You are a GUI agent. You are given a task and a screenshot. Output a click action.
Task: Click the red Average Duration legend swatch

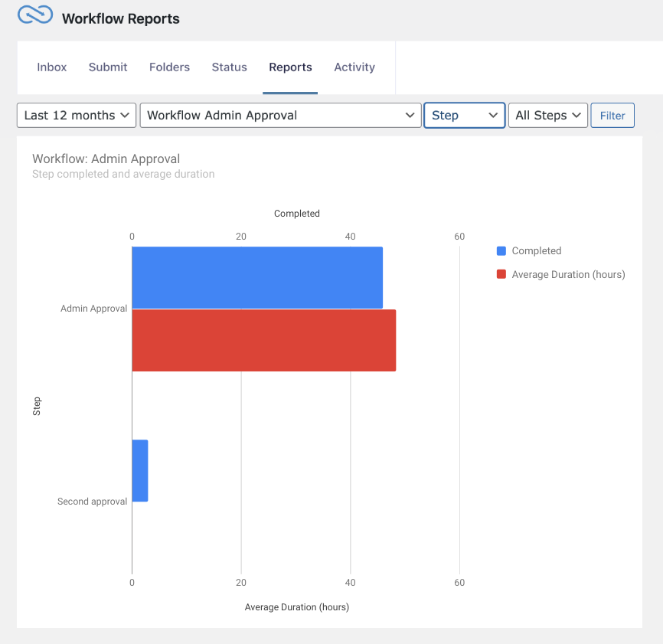tap(501, 275)
